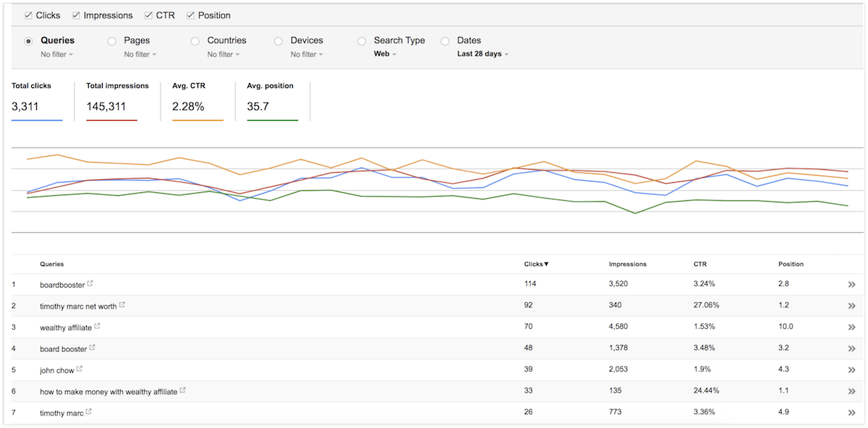Click the timothy marc query in row 7

pos(61,413)
